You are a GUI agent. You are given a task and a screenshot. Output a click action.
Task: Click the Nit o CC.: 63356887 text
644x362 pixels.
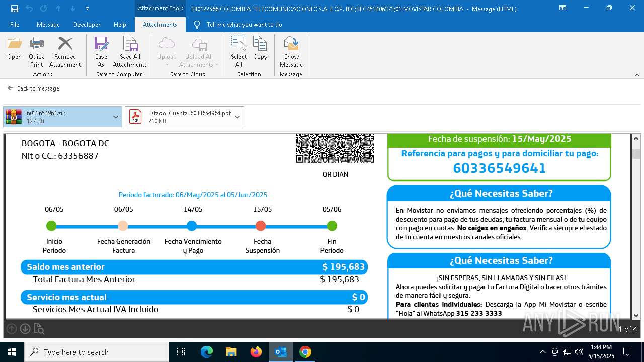click(60, 156)
